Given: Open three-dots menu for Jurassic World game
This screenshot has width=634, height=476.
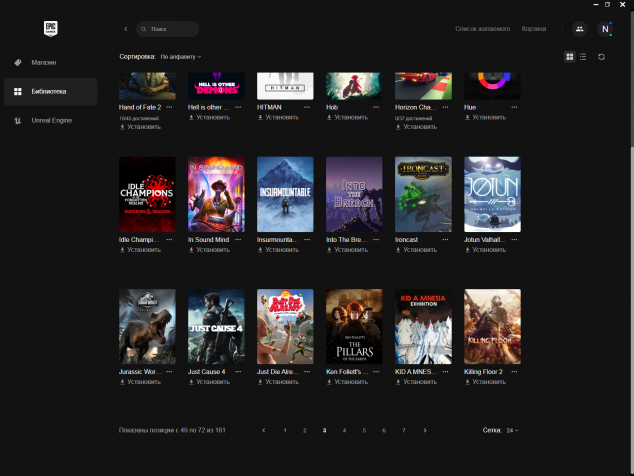Looking at the screenshot, I should [169, 372].
